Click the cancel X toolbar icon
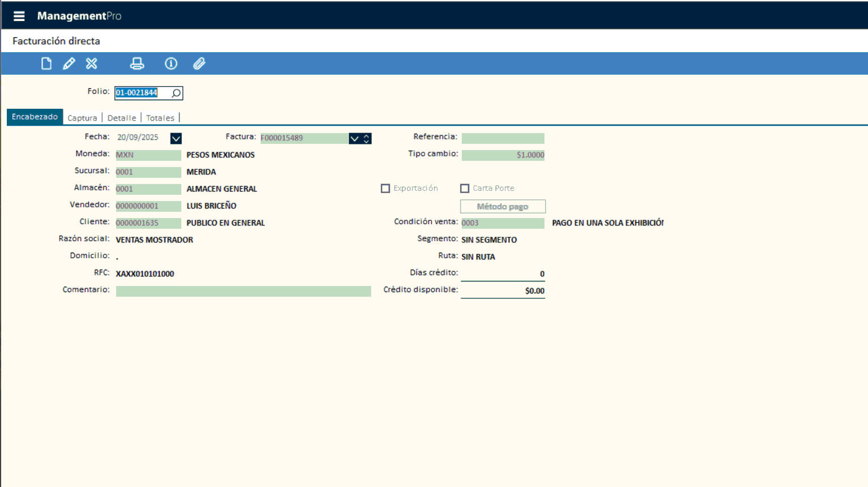This screenshot has width=868, height=487. (92, 63)
